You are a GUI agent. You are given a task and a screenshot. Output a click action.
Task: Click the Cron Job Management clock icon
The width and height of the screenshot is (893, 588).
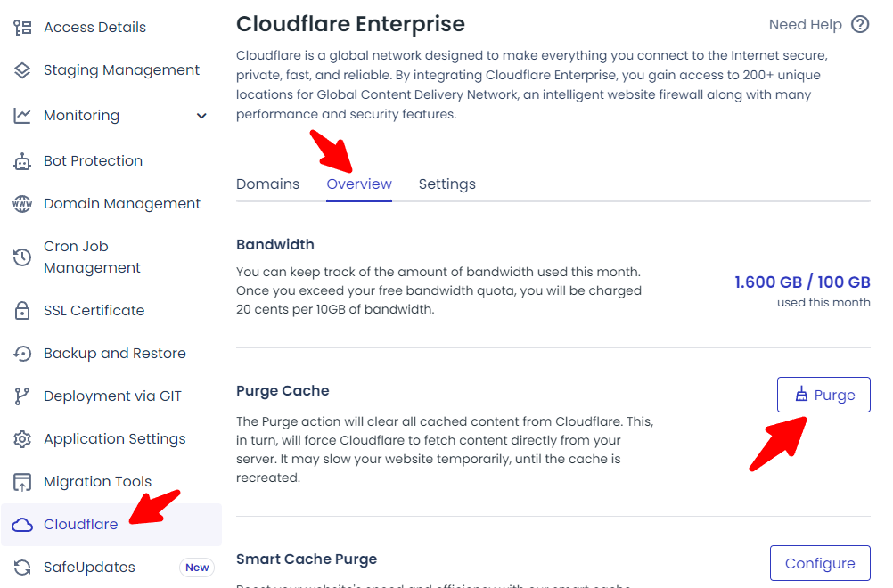22,257
